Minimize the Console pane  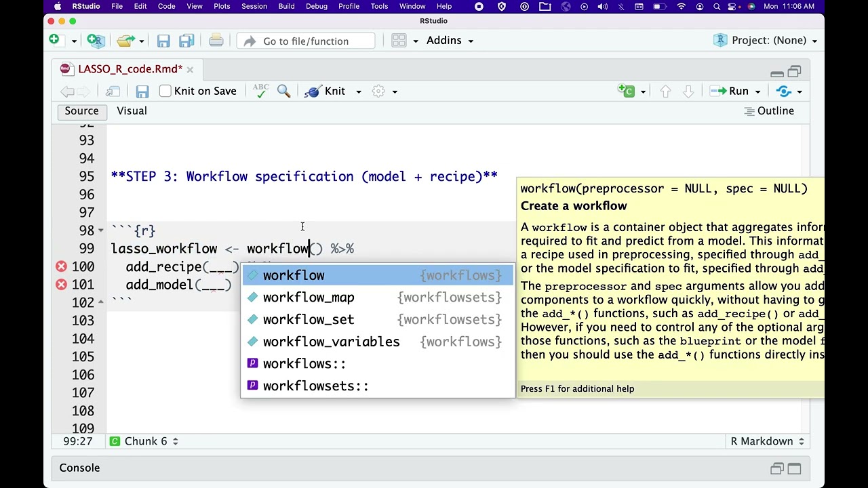777,468
